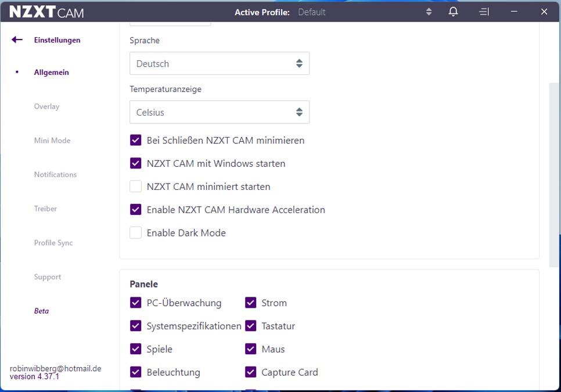Go to Notifications settings
561x392 pixels.
pos(55,175)
